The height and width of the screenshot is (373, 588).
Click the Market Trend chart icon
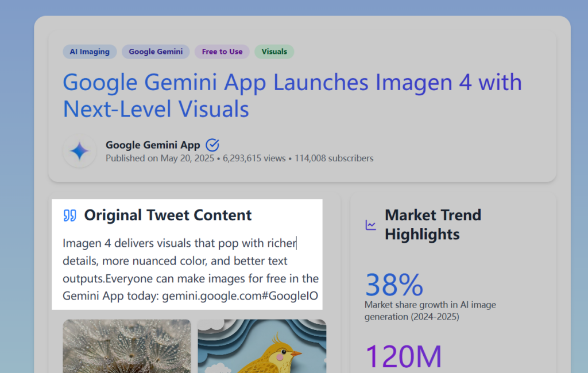click(371, 225)
